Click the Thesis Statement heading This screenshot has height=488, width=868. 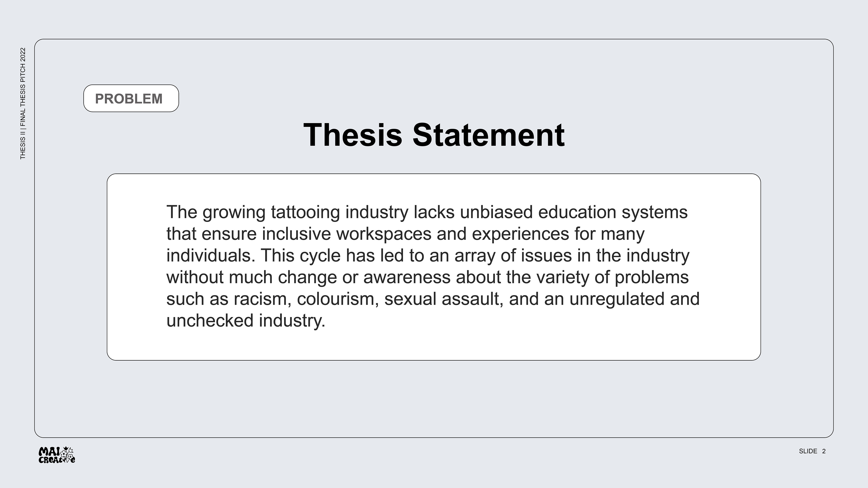[434, 135]
